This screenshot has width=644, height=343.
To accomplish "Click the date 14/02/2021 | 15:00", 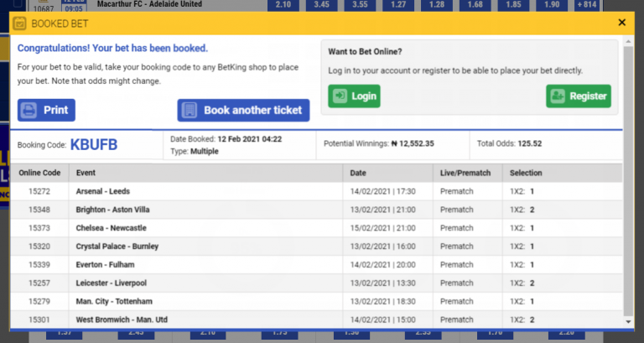I will (382, 320).
